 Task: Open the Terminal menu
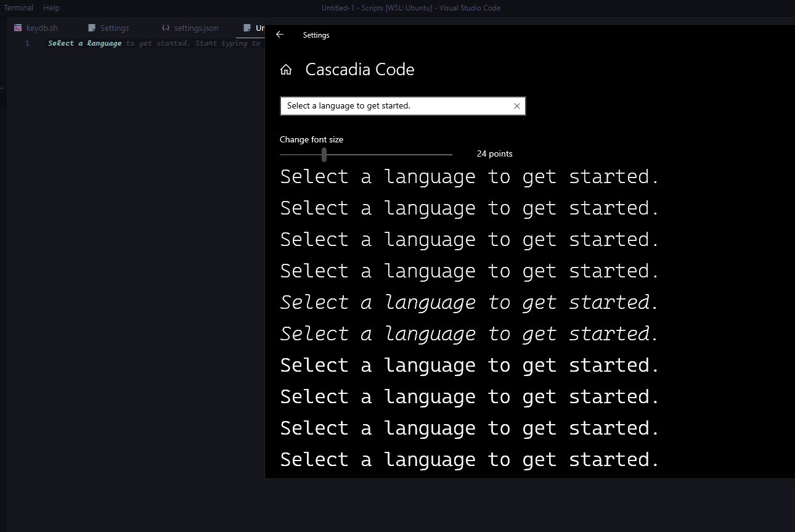point(18,7)
